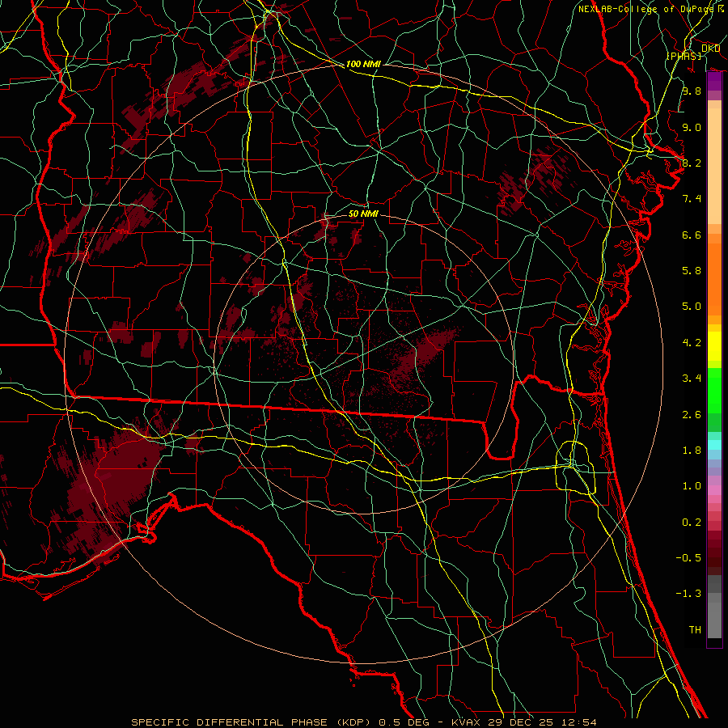
Task: Click the -1.3 legend value label
Action: pyautogui.click(x=690, y=594)
